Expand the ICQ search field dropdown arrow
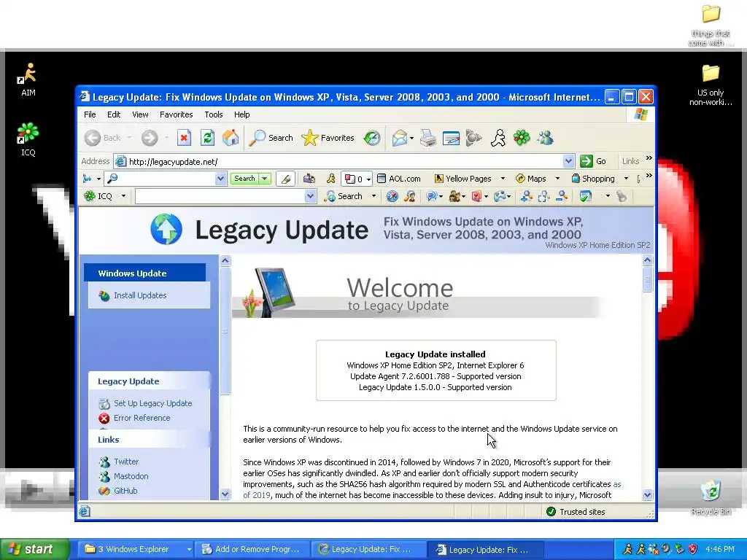 311,196
